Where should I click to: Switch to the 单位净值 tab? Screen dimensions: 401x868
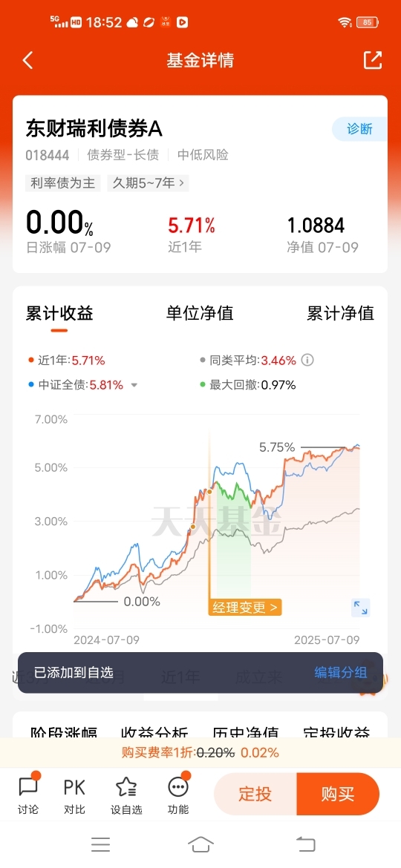pyautogui.click(x=200, y=313)
